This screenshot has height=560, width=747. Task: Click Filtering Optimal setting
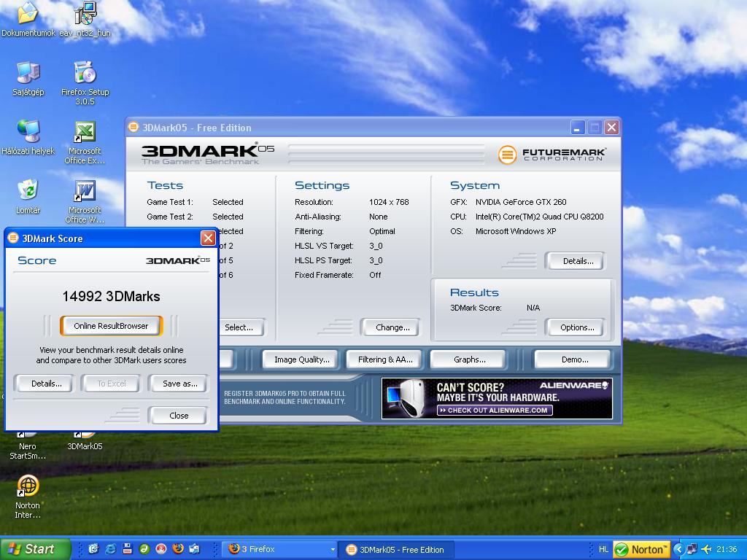tap(345, 231)
